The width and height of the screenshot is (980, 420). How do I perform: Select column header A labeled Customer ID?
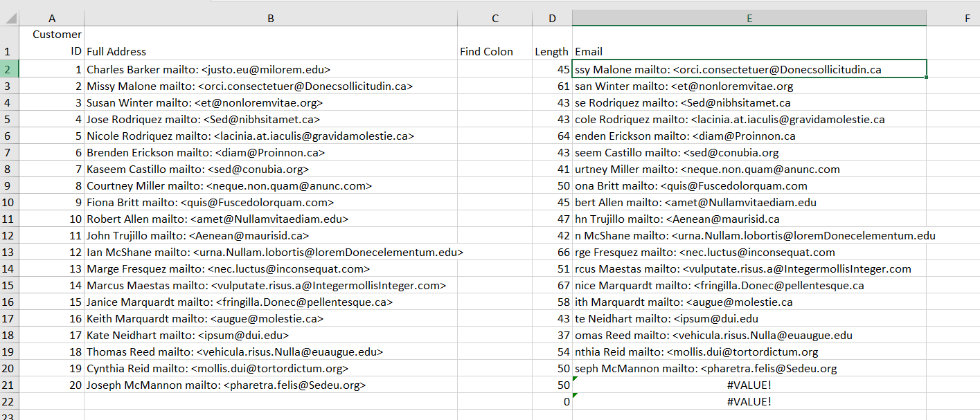52,18
